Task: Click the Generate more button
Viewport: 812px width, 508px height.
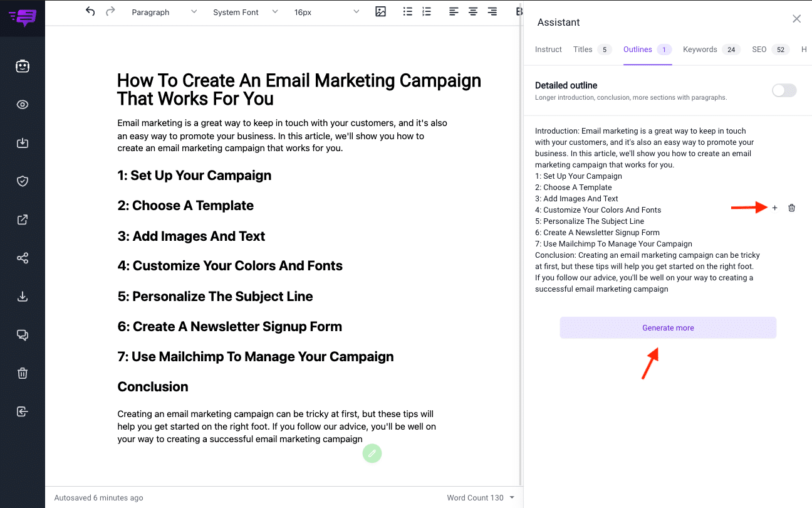Action: pos(668,327)
